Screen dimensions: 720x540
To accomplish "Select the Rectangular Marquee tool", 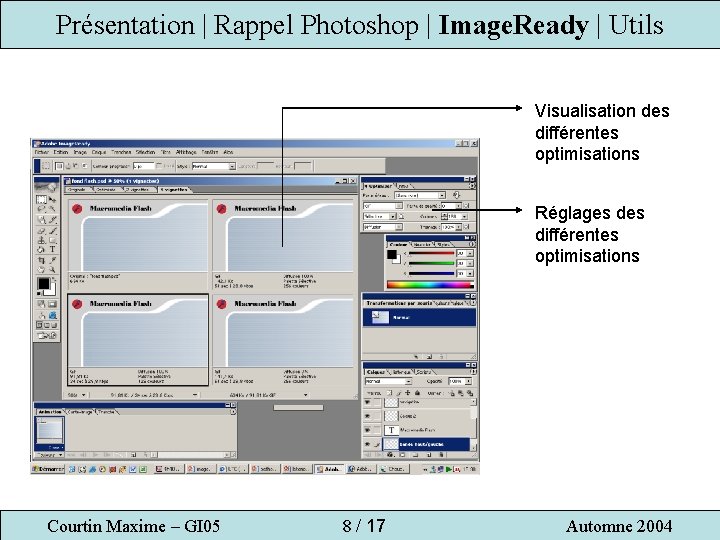I will point(41,200).
